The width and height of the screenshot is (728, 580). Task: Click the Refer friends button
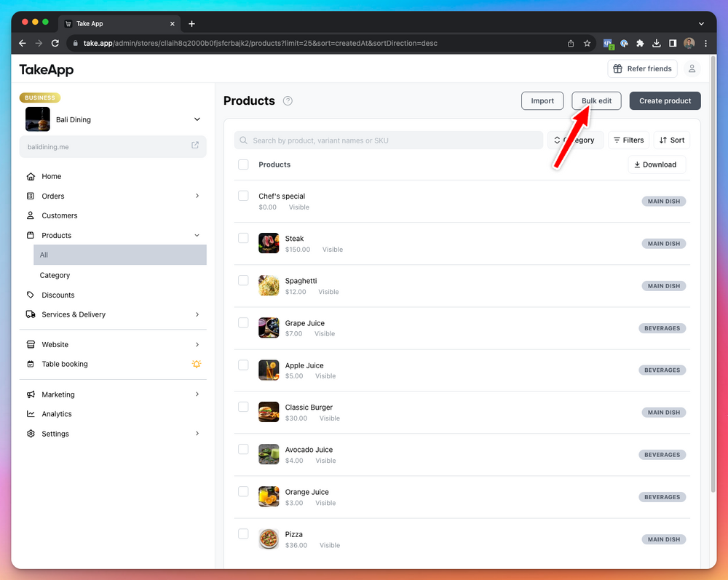[x=642, y=68]
